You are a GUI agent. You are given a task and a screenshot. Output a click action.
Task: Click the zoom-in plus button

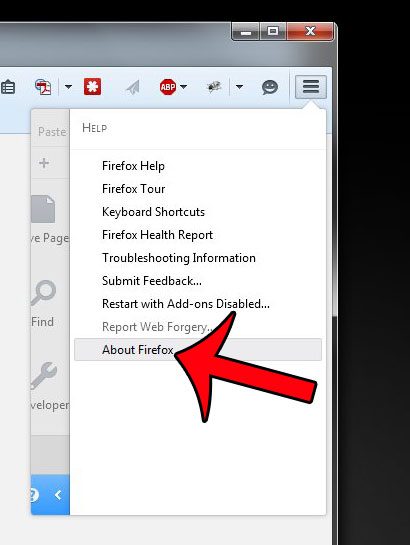click(44, 163)
